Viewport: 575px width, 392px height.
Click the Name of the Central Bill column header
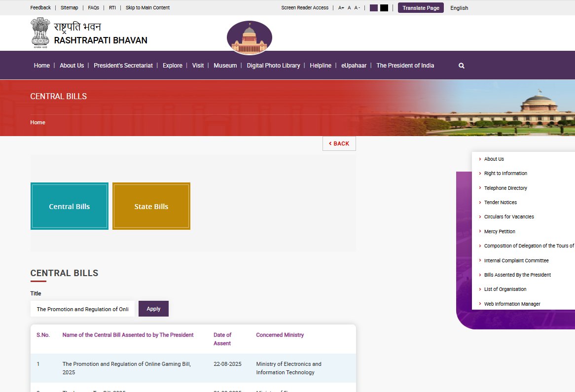pyautogui.click(x=128, y=335)
